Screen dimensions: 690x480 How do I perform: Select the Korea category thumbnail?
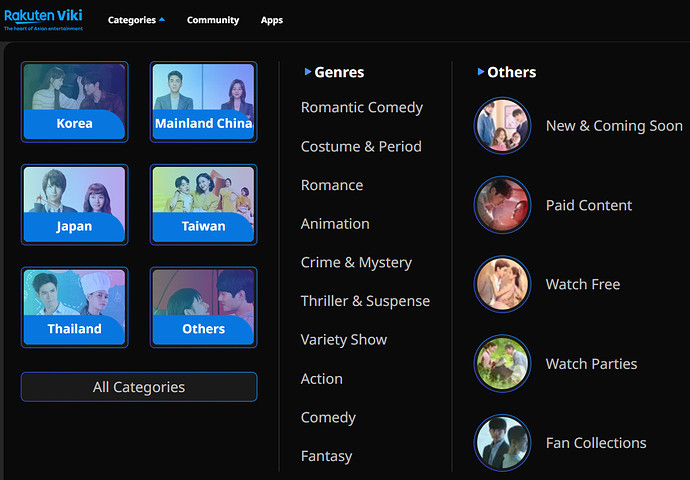click(x=74, y=101)
